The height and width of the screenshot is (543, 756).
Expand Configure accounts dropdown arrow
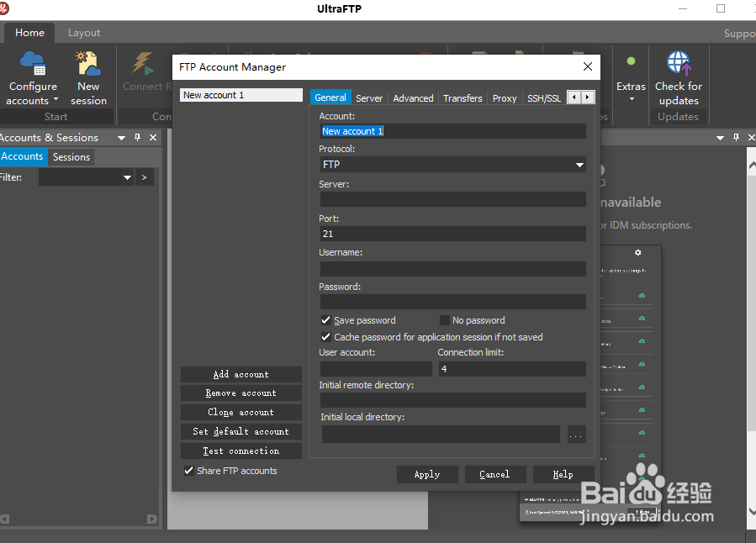(56, 99)
